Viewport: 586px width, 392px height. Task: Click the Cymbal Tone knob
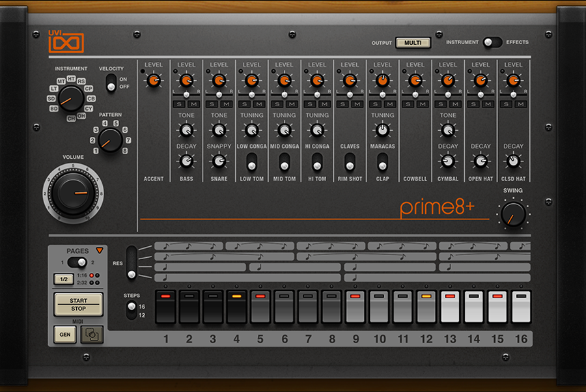(448, 130)
